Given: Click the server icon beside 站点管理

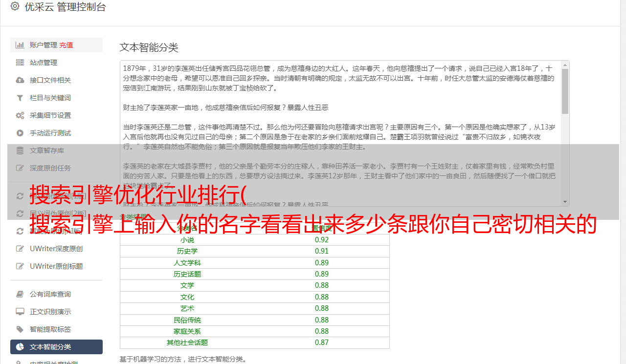Looking at the screenshot, I should point(20,63).
